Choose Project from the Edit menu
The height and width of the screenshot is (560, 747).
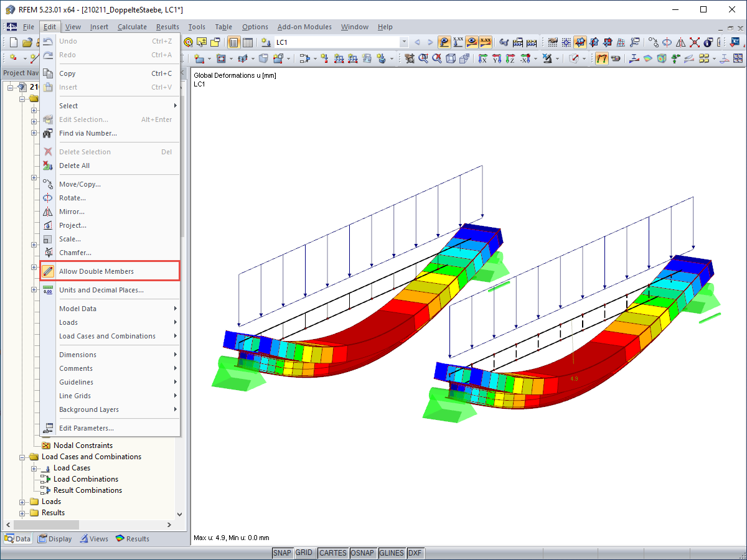(110, 225)
